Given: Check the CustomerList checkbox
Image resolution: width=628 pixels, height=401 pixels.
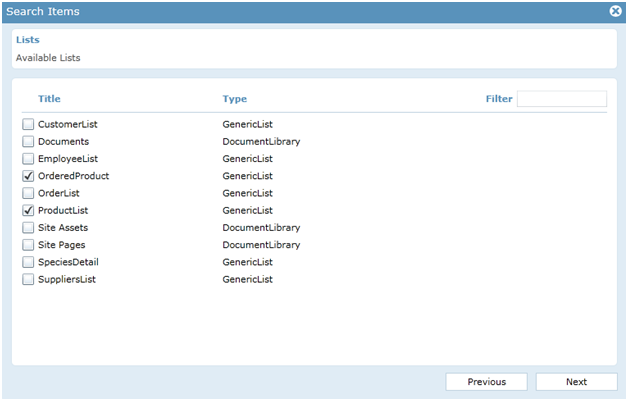Looking at the screenshot, I should point(27,125).
